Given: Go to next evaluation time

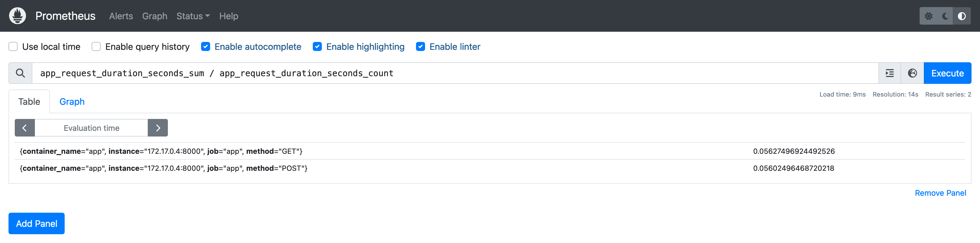Looking at the screenshot, I should (158, 128).
